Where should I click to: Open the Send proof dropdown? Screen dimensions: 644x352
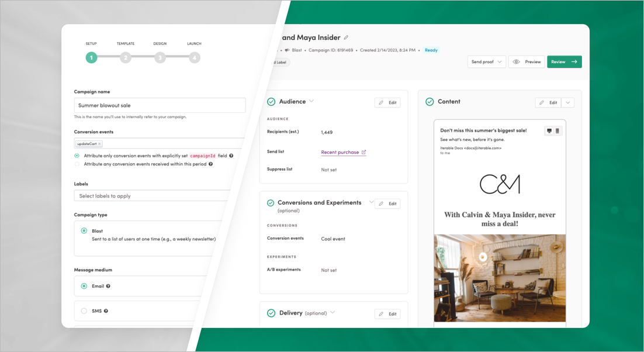[x=486, y=61]
